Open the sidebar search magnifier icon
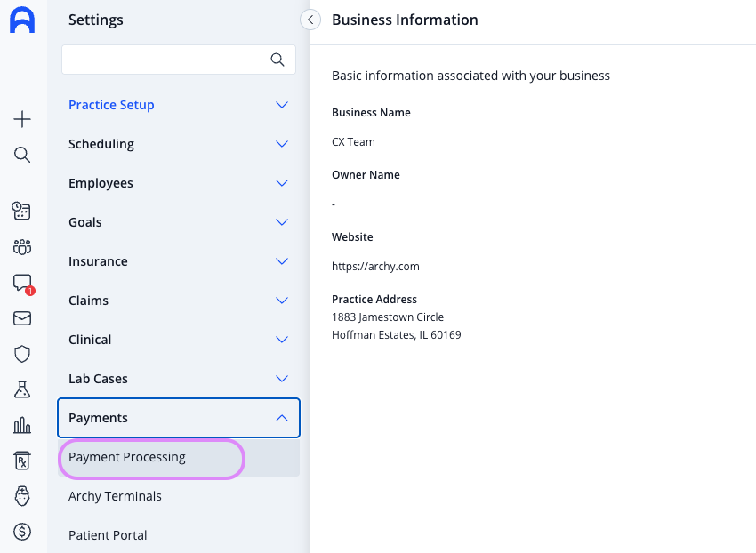The width and height of the screenshot is (756, 553). [x=22, y=155]
